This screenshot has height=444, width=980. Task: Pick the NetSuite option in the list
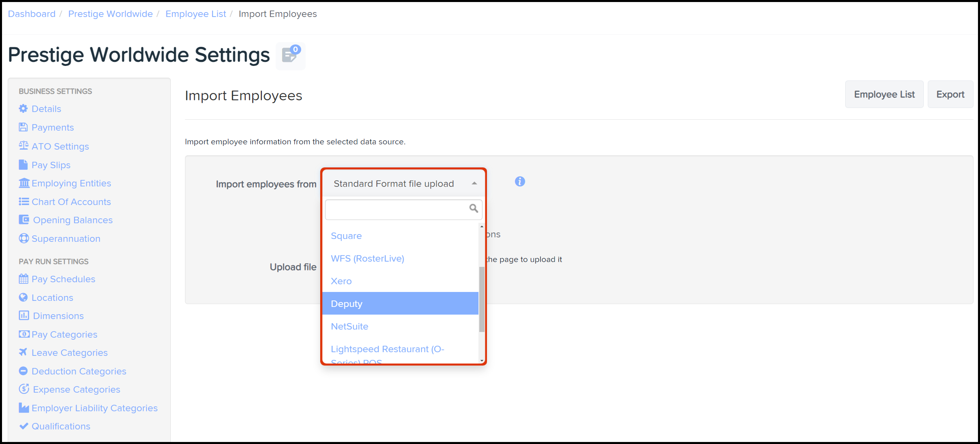pos(349,326)
